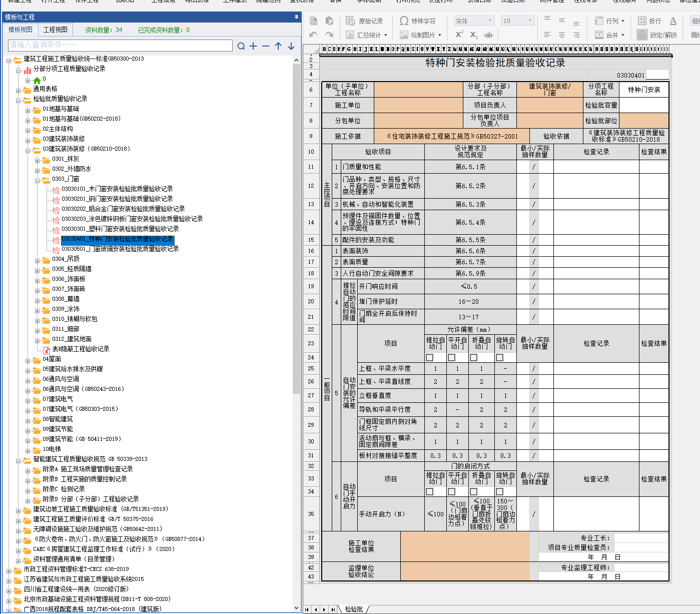Click the orange 施工单位检查结果 cell
This screenshot has width=700, height=614.
point(465,546)
